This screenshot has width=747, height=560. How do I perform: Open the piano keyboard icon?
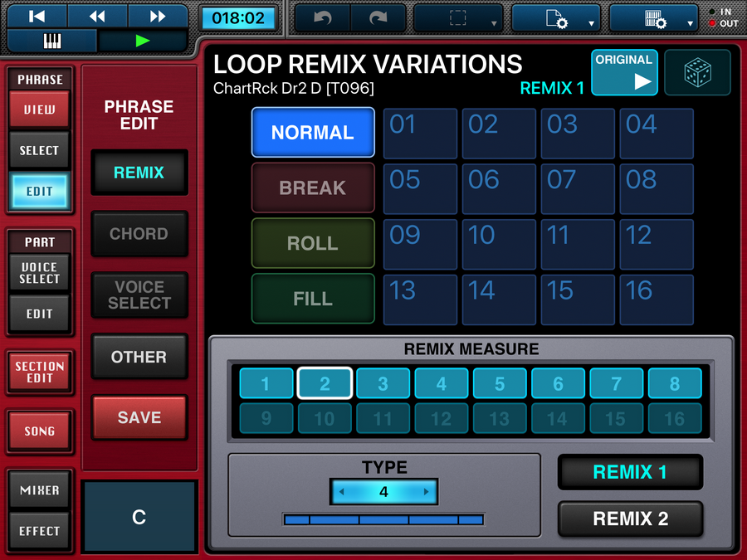(x=52, y=41)
